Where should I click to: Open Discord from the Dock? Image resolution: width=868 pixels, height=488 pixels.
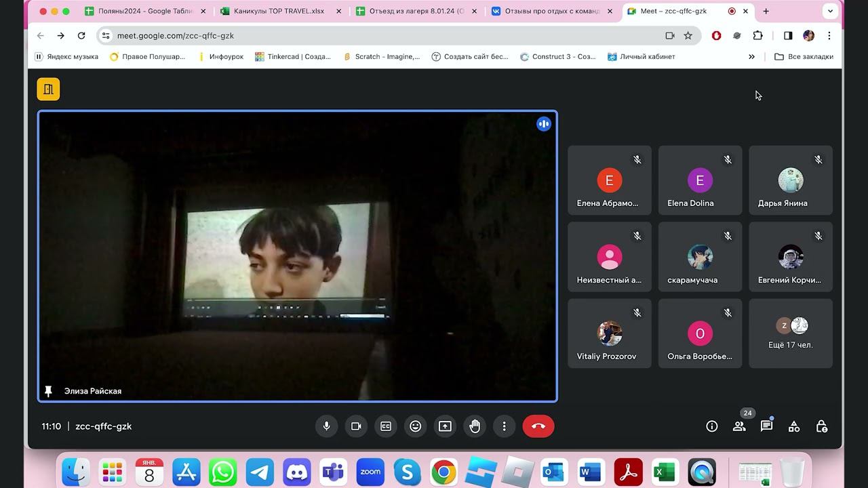[x=297, y=472]
